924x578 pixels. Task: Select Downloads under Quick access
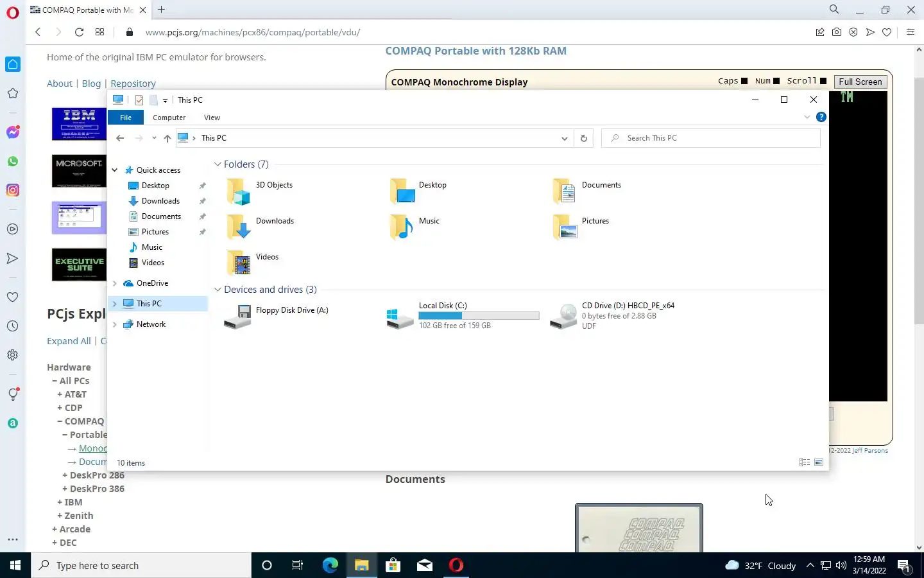[x=160, y=201]
